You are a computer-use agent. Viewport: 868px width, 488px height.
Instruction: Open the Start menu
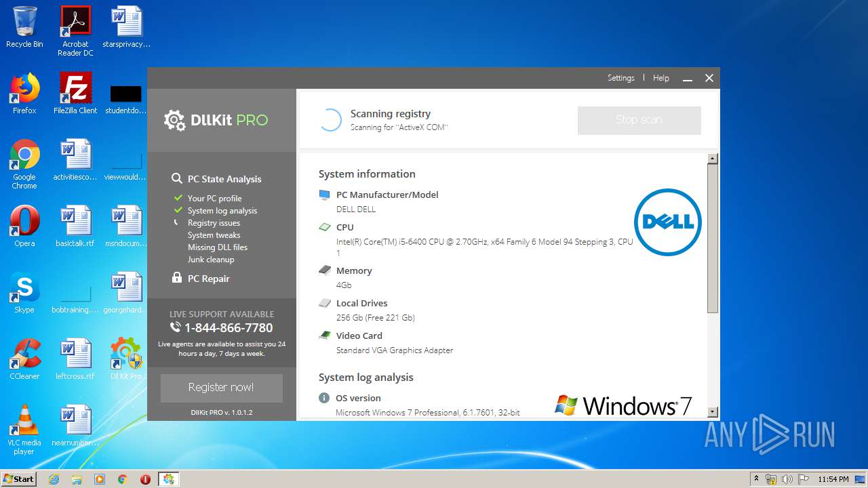tap(19, 479)
